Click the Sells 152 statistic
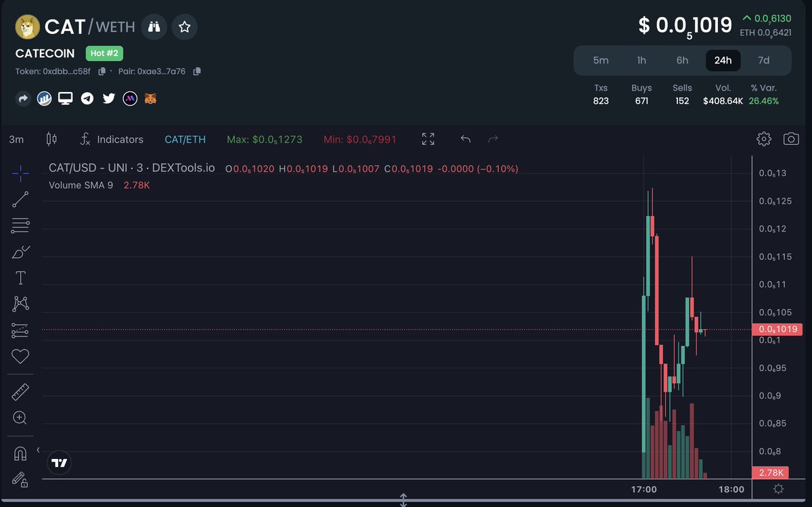This screenshot has height=507, width=812. 682,95
